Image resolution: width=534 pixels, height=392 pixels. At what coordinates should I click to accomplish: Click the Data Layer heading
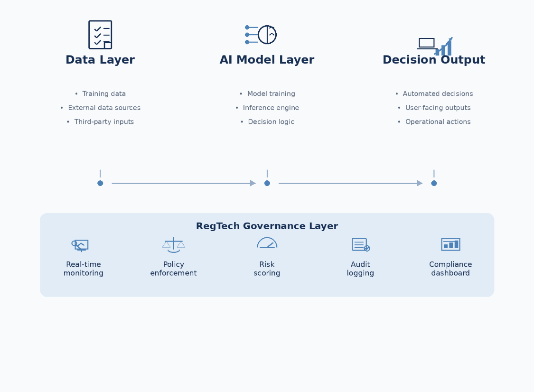pyautogui.click(x=100, y=60)
